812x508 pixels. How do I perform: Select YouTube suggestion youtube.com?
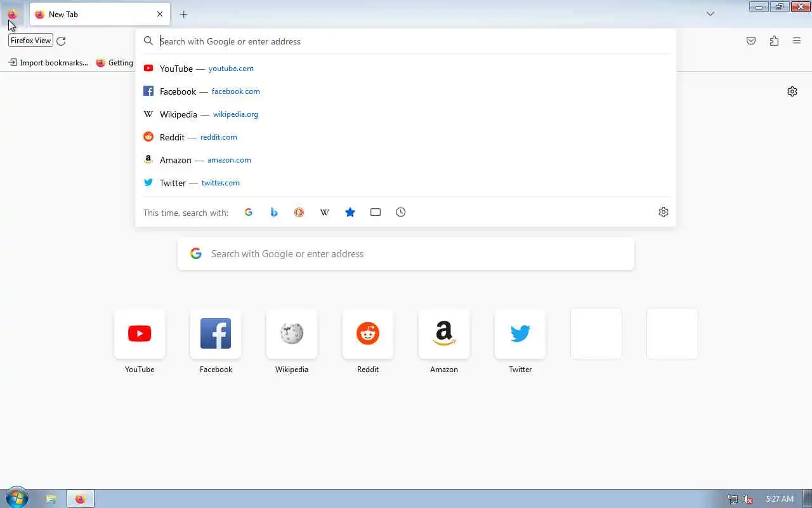click(x=406, y=69)
